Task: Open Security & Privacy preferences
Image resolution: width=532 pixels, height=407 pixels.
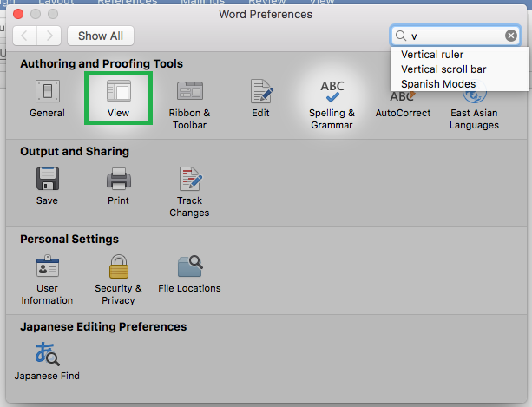Action: pyautogui.click(x=118, y=279)
